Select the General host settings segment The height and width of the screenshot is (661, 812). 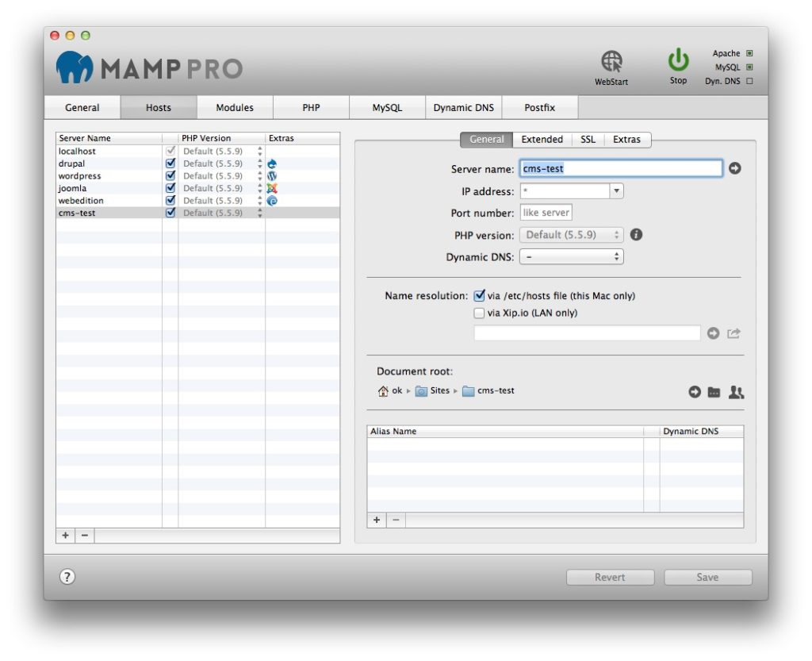click(487, 140)
